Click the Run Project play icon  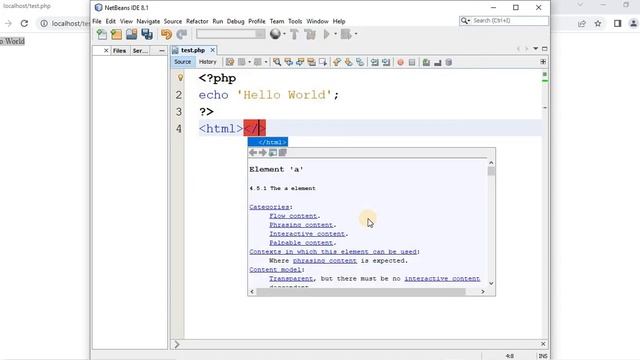tap(327, 34)
